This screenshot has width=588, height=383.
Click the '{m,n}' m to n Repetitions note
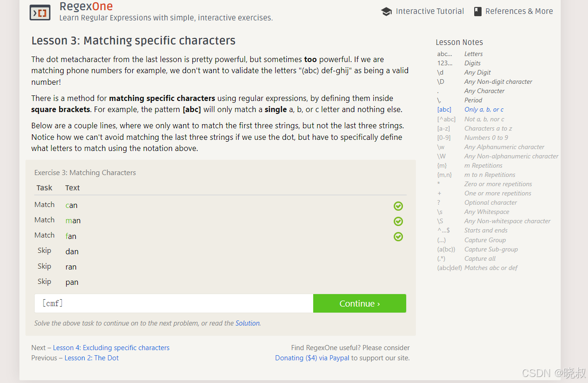pos(476,175)
